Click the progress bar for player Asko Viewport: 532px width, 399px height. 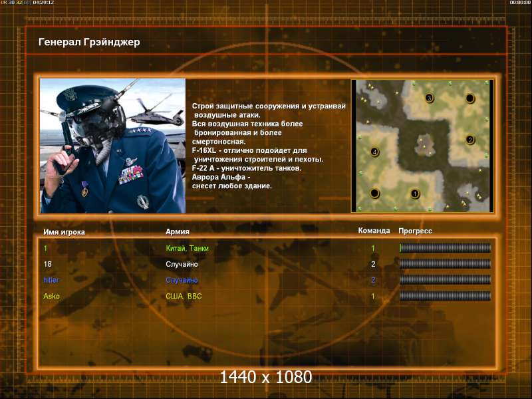coord(445,296)
